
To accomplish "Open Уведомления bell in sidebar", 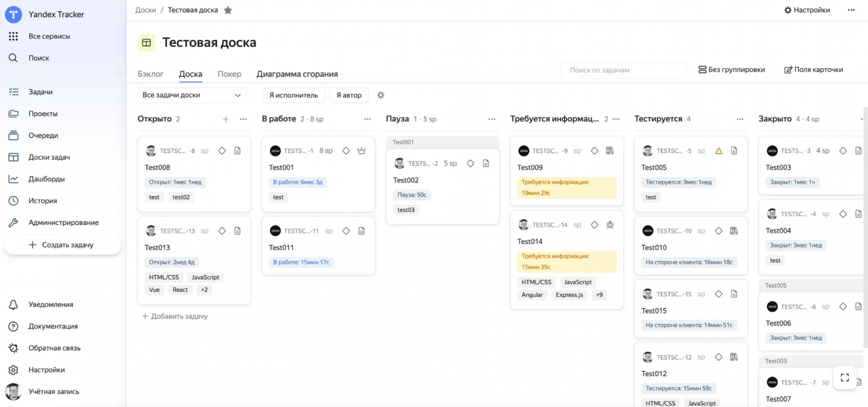I will point(13,305).
